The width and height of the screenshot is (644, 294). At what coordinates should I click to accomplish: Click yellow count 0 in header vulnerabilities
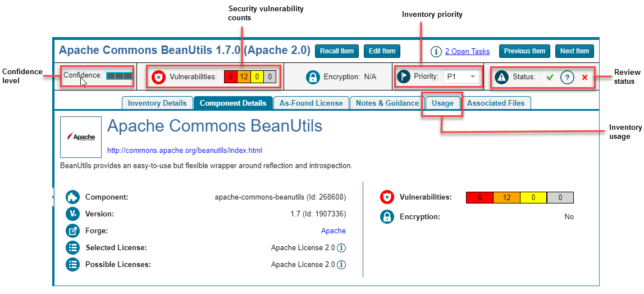(257, 76)
